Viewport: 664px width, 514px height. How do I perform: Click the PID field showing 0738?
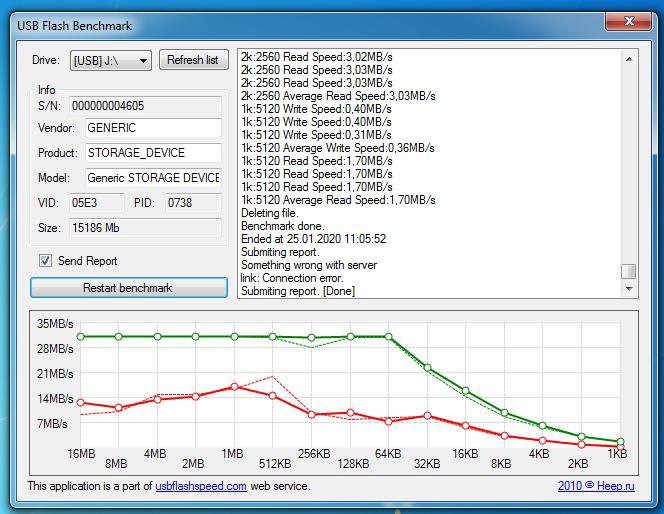[x=192, y=203]
